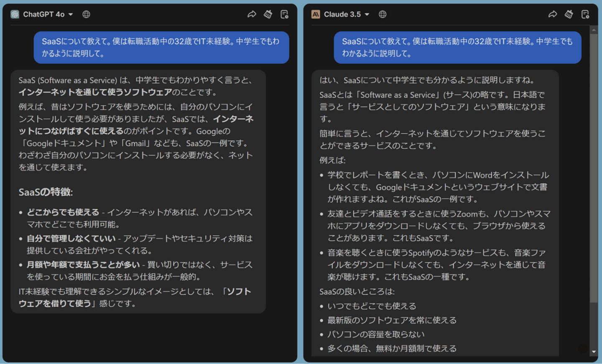Select the user prompt bubble in Claude panel
The height and width of the screenshot is (364, 602).
point(457,47)
